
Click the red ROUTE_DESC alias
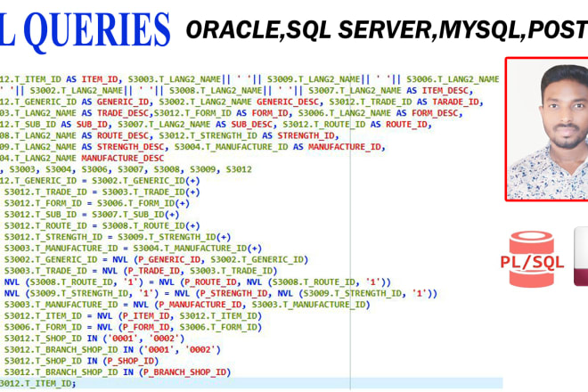click(123, 135)
